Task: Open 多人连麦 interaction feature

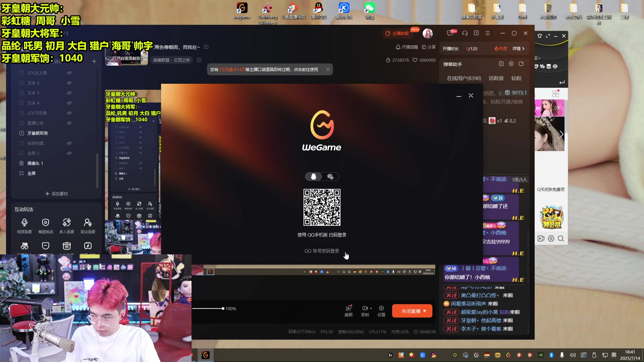Action: 67,226
